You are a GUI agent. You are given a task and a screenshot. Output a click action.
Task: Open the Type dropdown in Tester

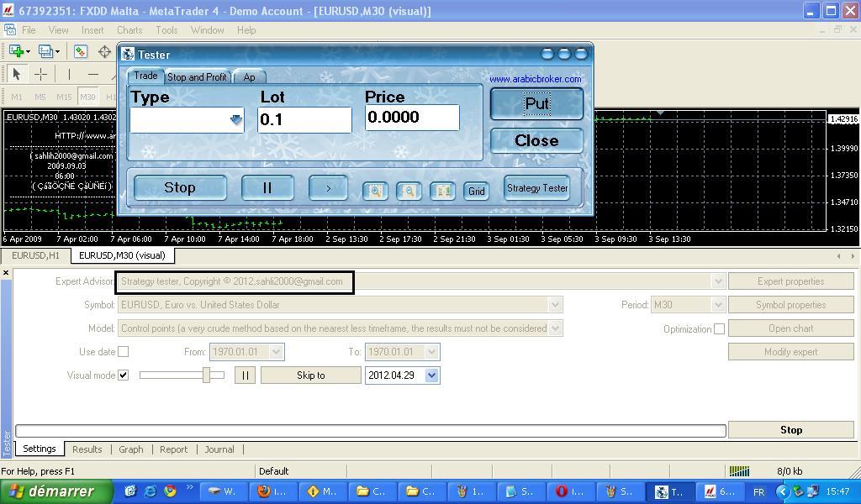[236, 119]
